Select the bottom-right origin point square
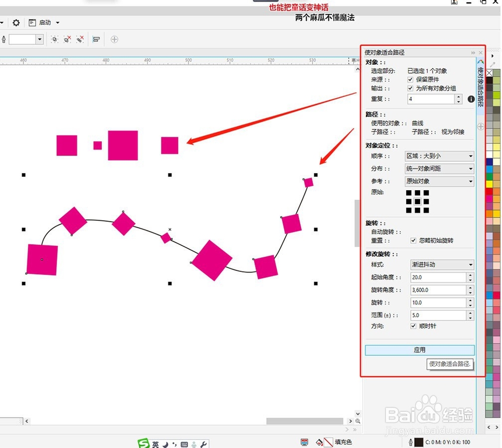This screenshot has height=448, width=502. [x=426, y=210]
